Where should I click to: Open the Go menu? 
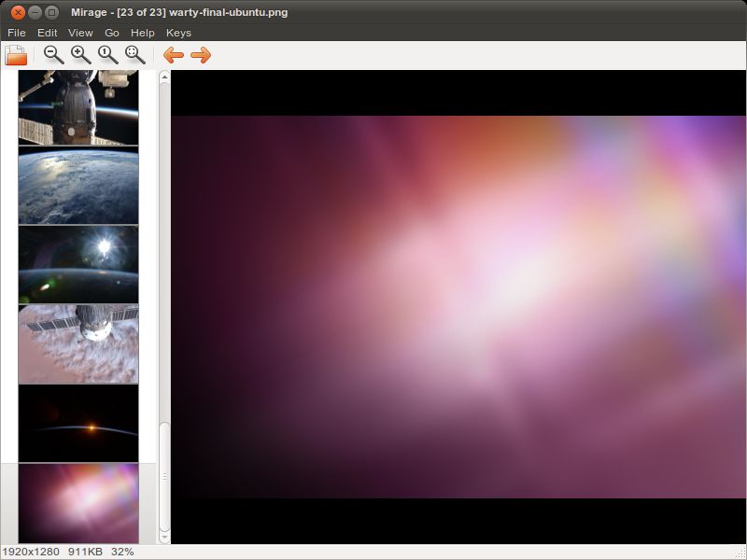pyautogui.click(x=112, y=33)
